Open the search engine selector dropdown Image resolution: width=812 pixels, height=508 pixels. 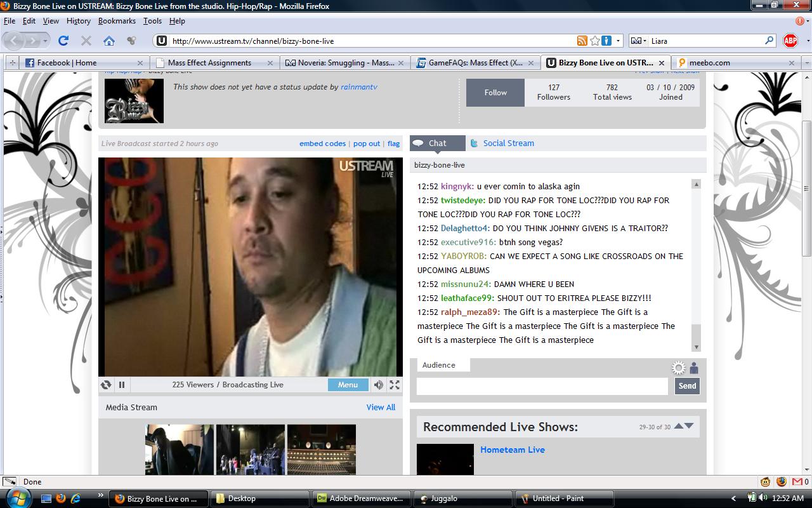638,41
